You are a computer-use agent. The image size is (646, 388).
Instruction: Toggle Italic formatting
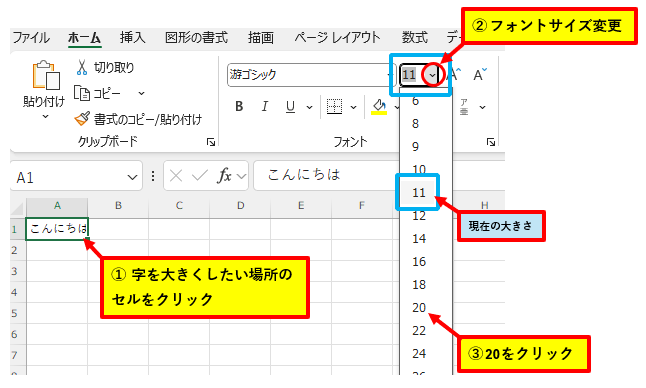click(264, 107)
